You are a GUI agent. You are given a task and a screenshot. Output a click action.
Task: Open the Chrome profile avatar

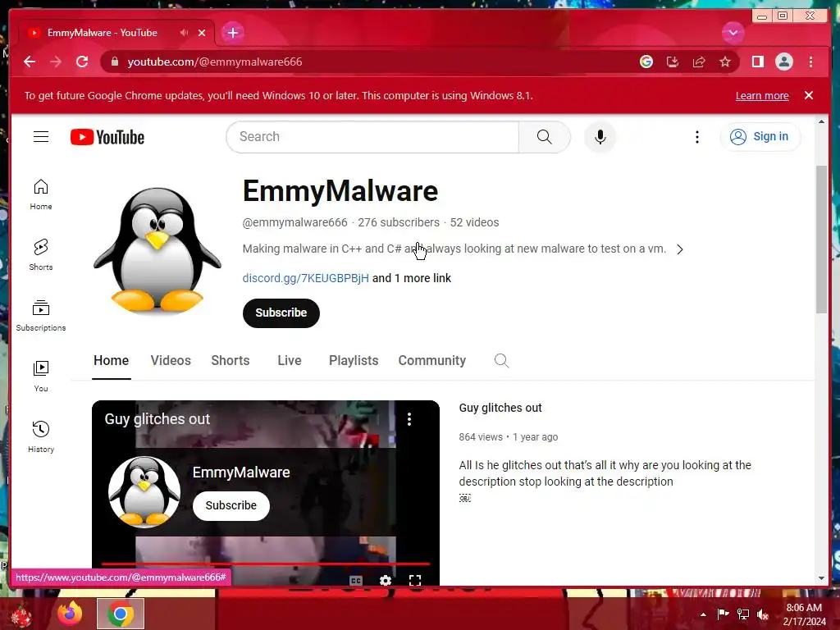[x=783, y=62]
